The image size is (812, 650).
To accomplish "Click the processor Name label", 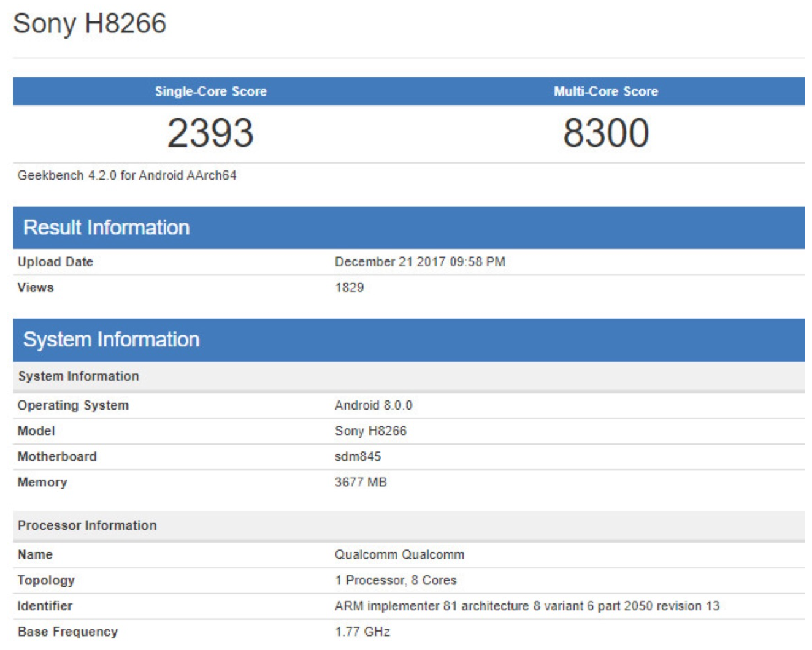I will click(x=35, y=555).
